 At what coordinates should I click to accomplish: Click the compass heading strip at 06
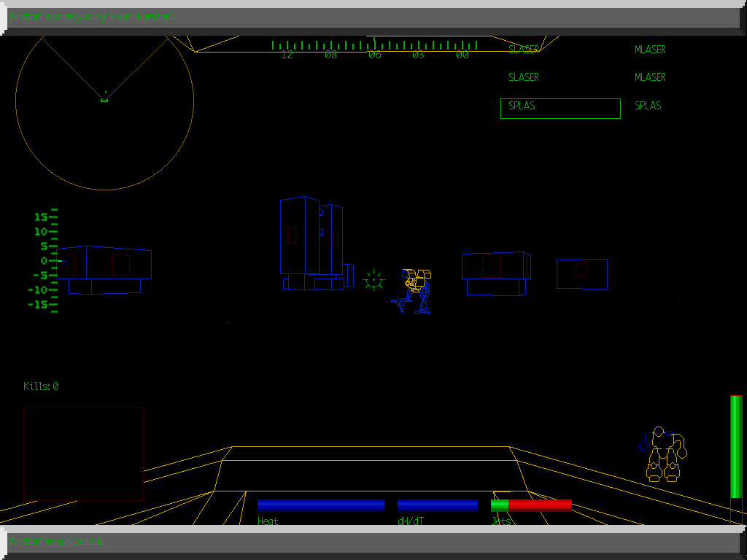tap(374, 54)
